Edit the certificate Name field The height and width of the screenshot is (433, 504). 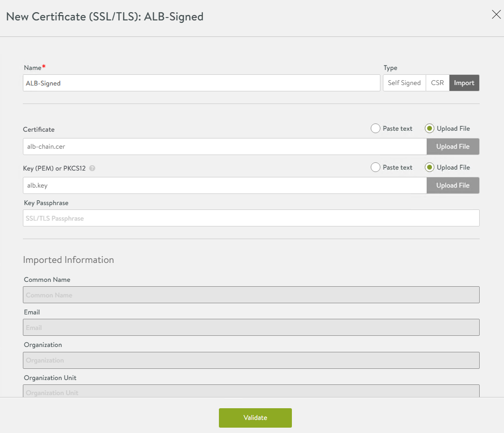point(201,83)
